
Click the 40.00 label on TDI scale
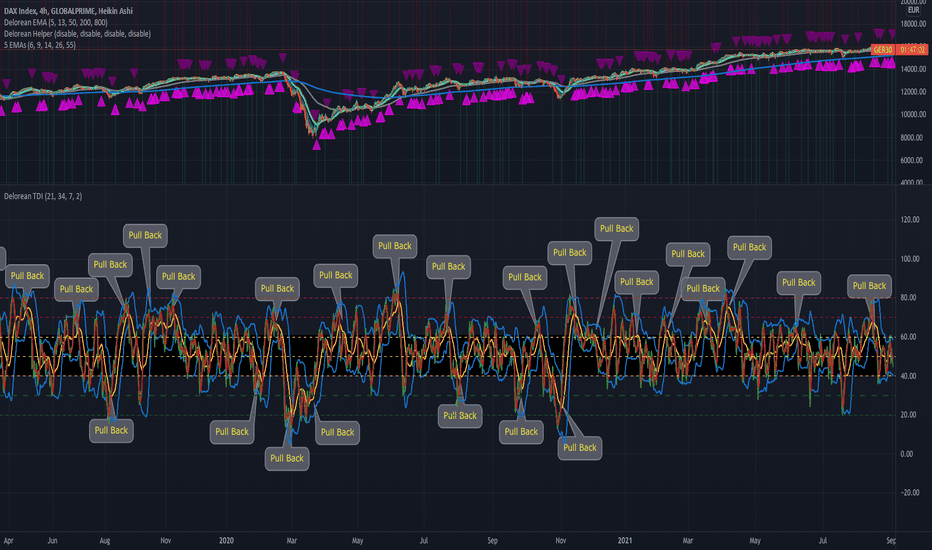coord(908,376)
